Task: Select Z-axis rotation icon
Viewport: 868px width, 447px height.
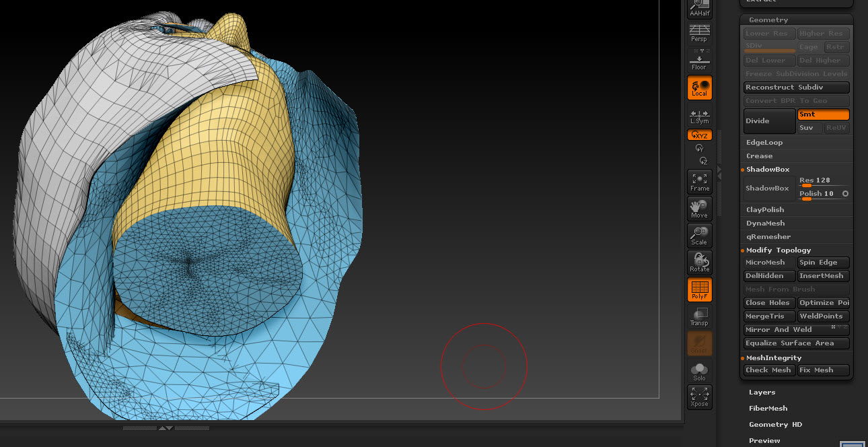Action: 703,161
